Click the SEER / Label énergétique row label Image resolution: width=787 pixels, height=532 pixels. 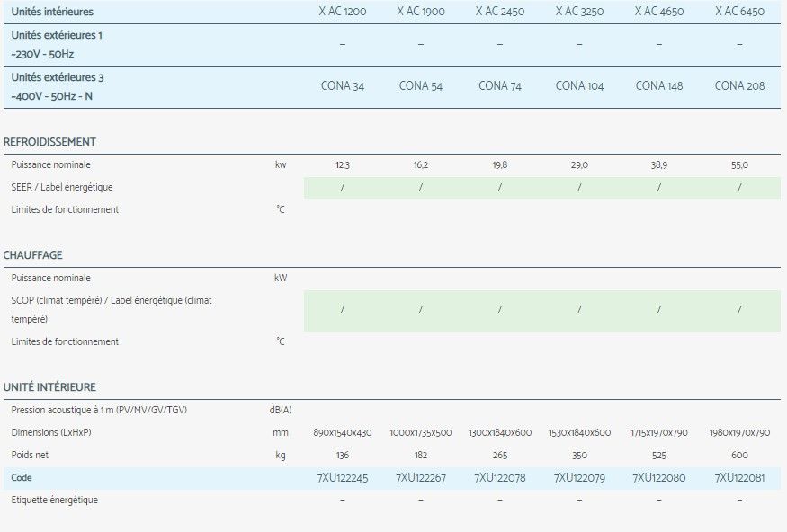point(62,187)
